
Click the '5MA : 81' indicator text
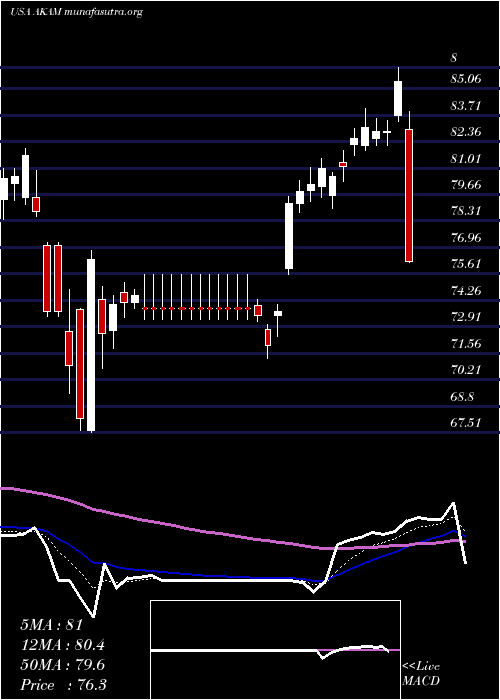coord(52,625)
